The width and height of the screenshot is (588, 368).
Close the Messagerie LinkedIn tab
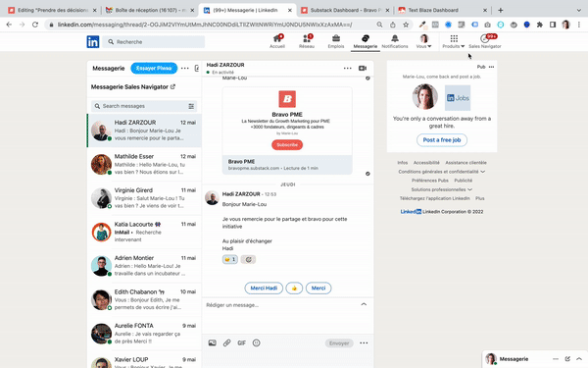pyautogui.click(x=290, y=10)
